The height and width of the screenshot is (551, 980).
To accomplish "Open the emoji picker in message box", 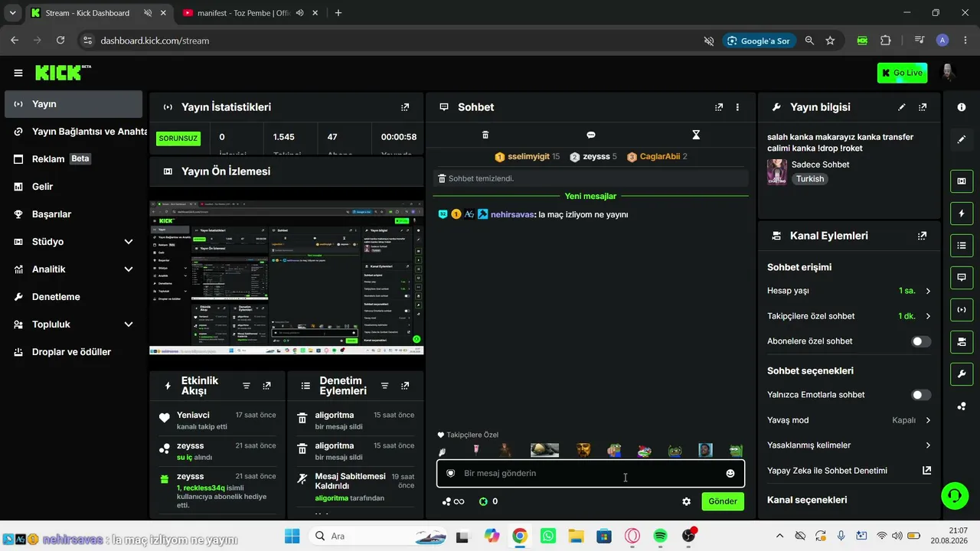I will 730,474.
